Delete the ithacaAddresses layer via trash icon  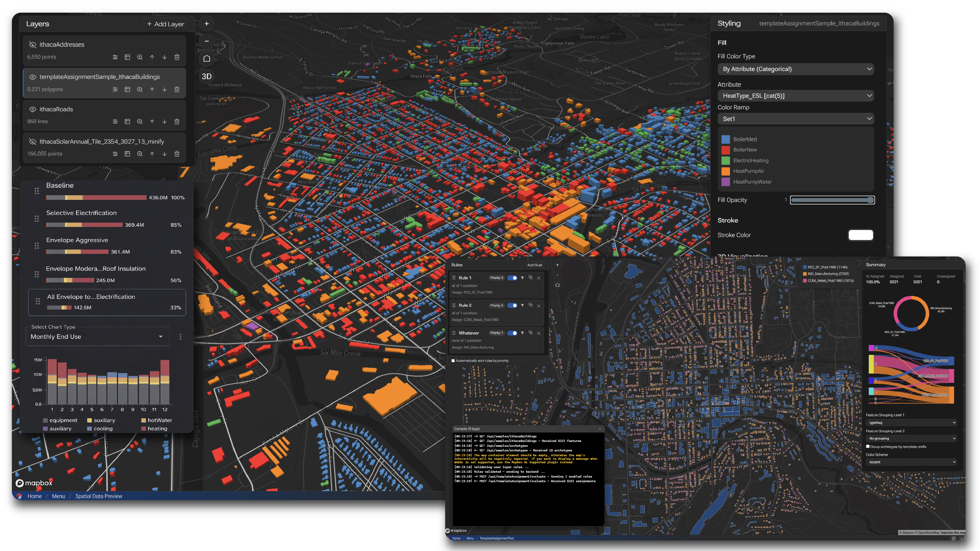point(177,57)
